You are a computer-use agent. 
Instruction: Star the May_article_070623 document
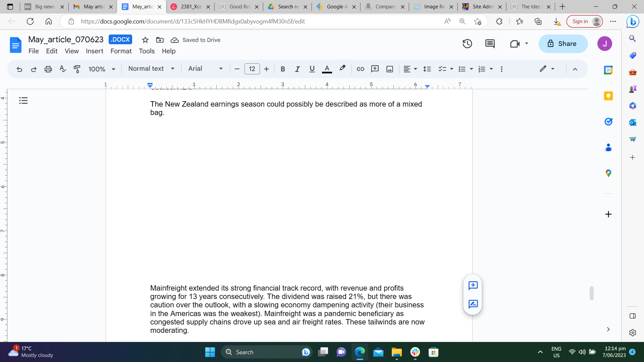(145, 40)
